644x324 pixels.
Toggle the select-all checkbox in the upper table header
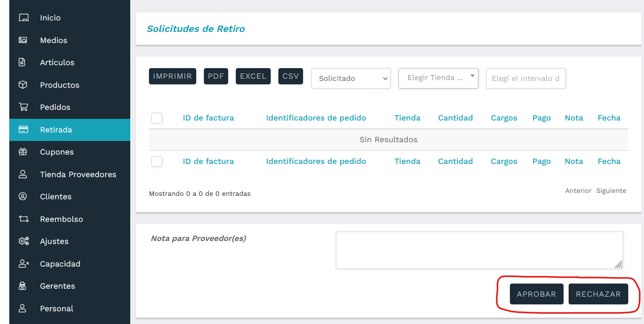tap(157, 118)
